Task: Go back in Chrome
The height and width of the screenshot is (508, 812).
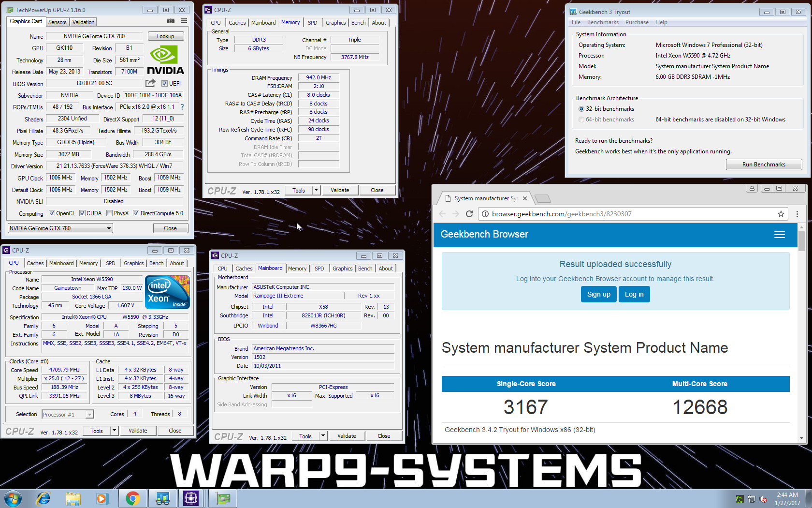Action: (x=442, y=214)
